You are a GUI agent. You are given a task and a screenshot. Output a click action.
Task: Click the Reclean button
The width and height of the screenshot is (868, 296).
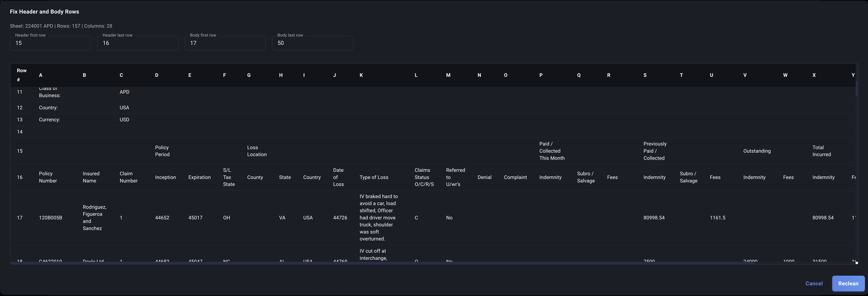click(x=848, y=283)
